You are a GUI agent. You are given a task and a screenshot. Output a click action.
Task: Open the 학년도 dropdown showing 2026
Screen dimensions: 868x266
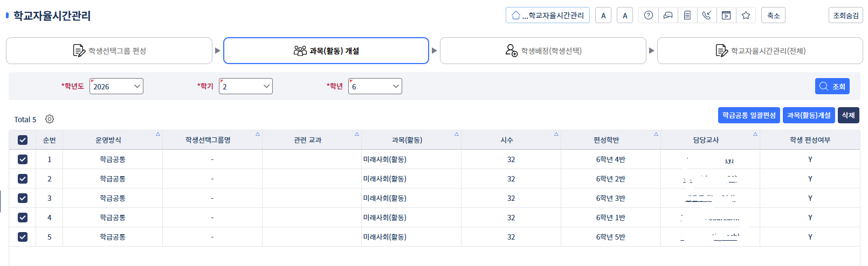pos(116,86)
